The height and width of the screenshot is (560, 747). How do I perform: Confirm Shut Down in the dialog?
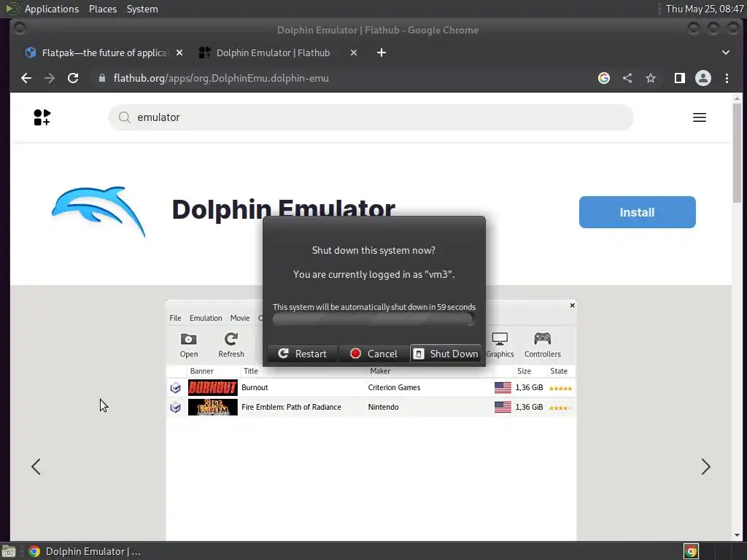pyautogui.click(x=446, y=354)
